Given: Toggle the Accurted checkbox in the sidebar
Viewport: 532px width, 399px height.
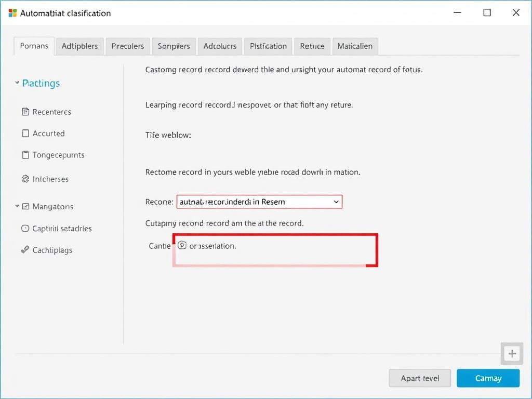Looking at the screenshot, I should 25,134.
